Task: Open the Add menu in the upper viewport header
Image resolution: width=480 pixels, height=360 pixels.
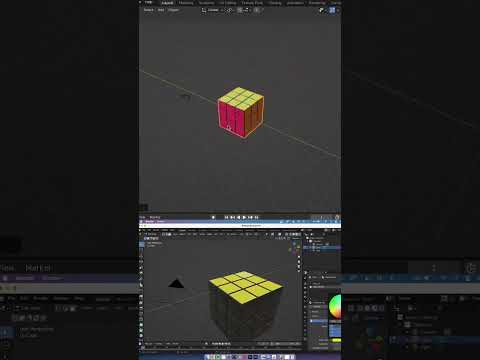Action: (x=161, y=10)
